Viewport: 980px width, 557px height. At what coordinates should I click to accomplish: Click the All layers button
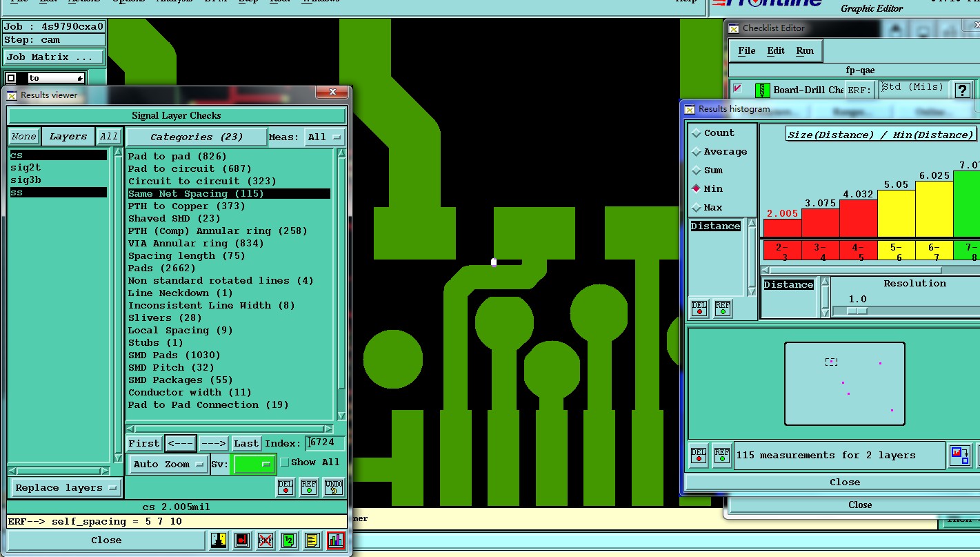(109, 137)
